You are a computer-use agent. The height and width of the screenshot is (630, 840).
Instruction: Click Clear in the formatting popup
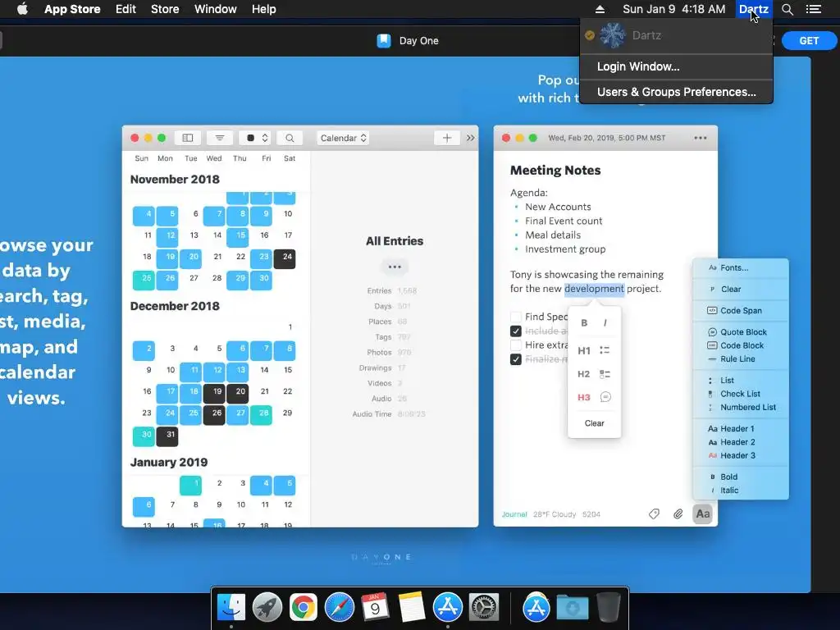pos(594,423)
